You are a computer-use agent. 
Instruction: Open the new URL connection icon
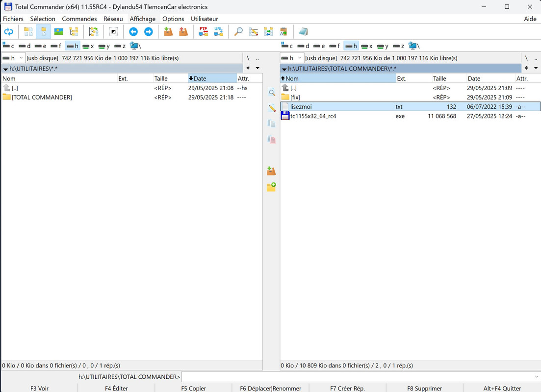pos(218,32)
